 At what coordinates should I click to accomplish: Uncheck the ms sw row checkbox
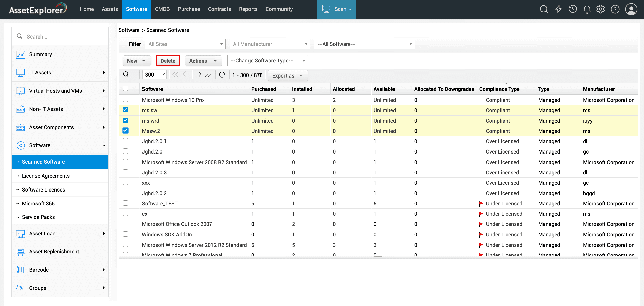pos(125,110)
